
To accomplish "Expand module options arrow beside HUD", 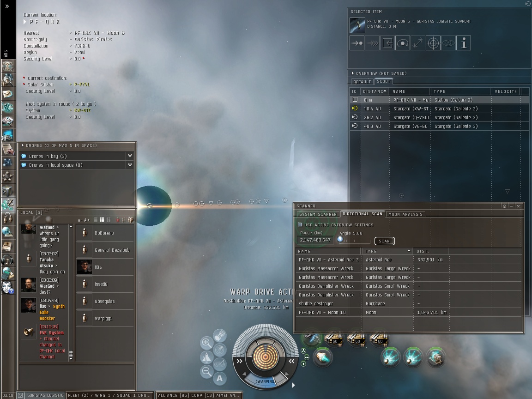I will [294, 385].
